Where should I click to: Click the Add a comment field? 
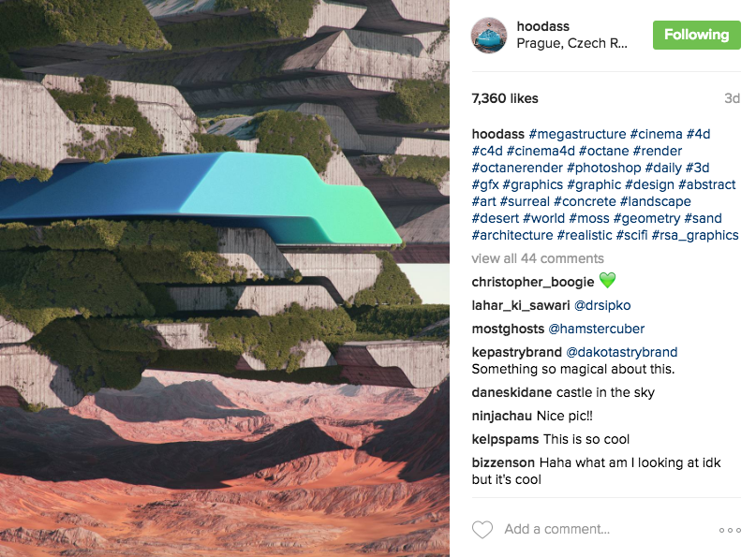(x=607, y=529)
